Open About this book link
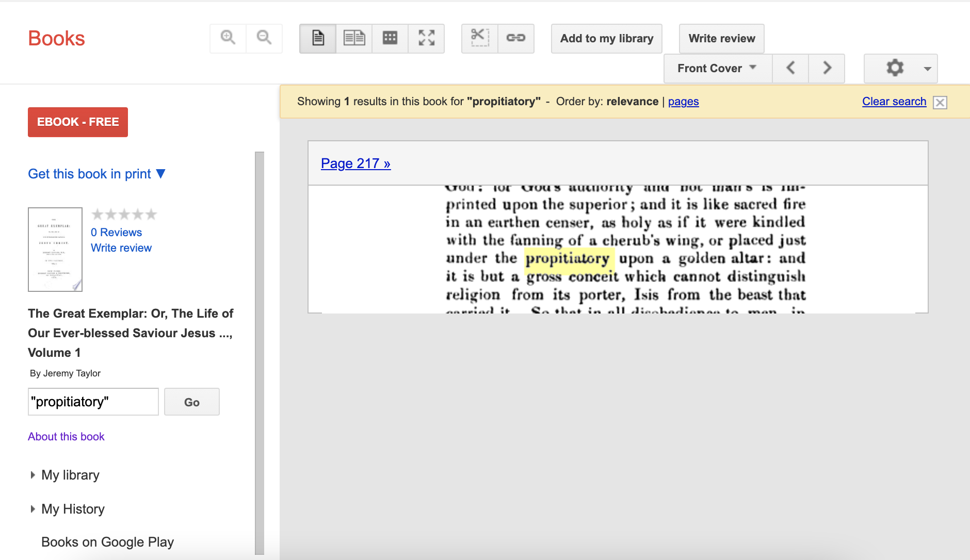The width and height of the screenshot is (970, 560). [x=66, y=437]
